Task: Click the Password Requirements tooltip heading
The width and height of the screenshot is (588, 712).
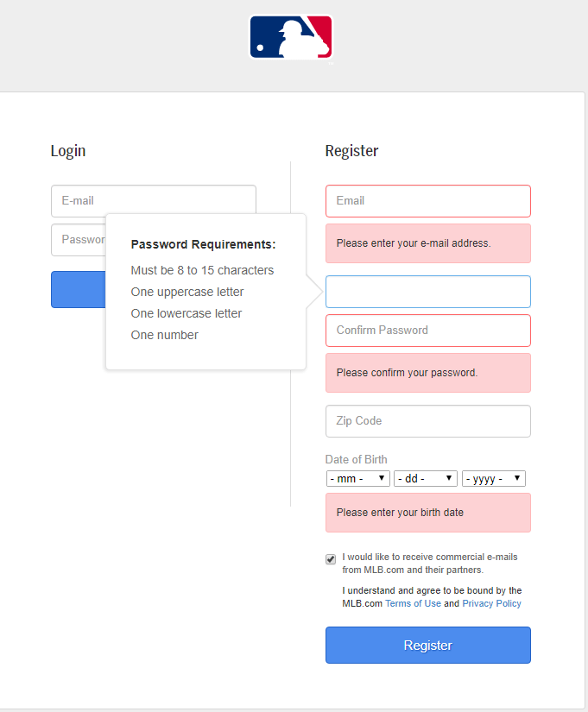Action: coord(203,244)
